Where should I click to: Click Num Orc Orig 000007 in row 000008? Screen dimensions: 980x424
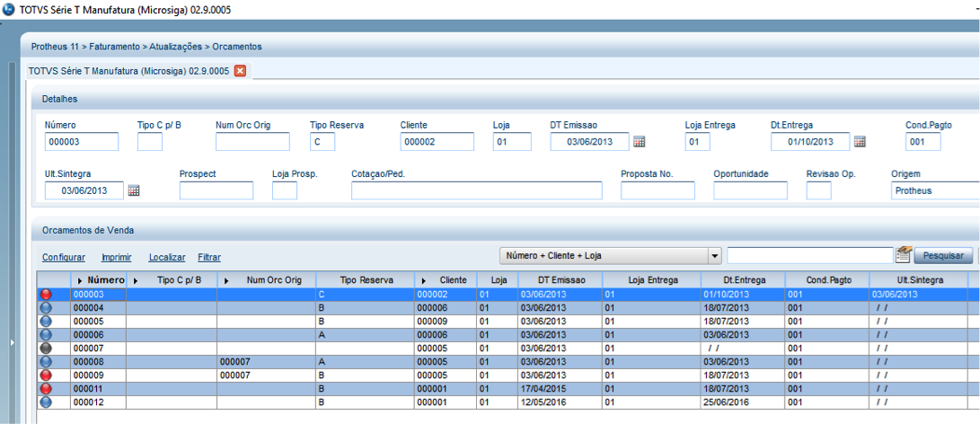pyautogui.click(x=235, y=362)
